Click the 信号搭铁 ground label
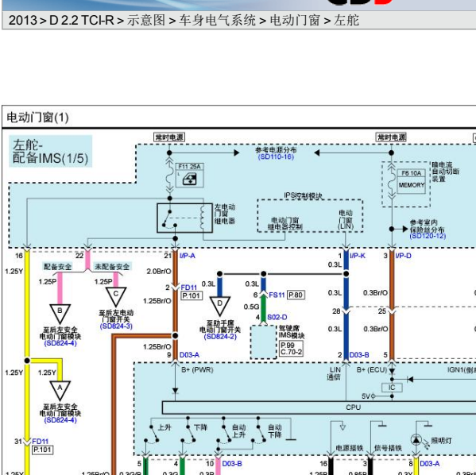Viewport: 476px width, 475px height. pos(388,448)
